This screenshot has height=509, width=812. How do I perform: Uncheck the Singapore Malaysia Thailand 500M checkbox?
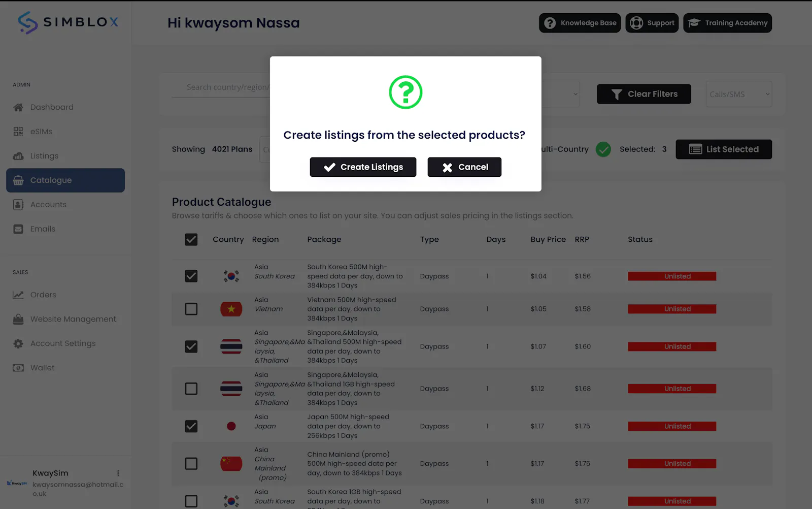[x=191, y=346]
